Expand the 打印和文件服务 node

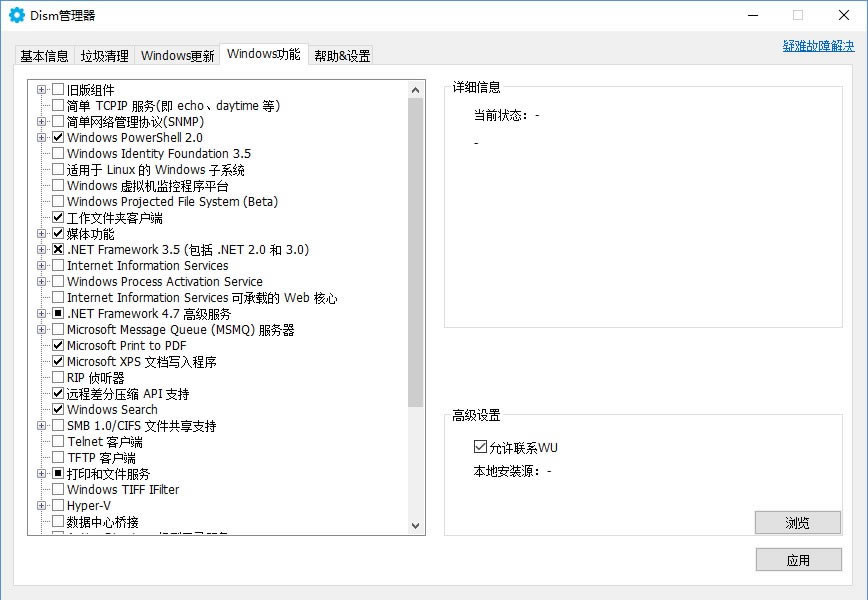[41, 473]
